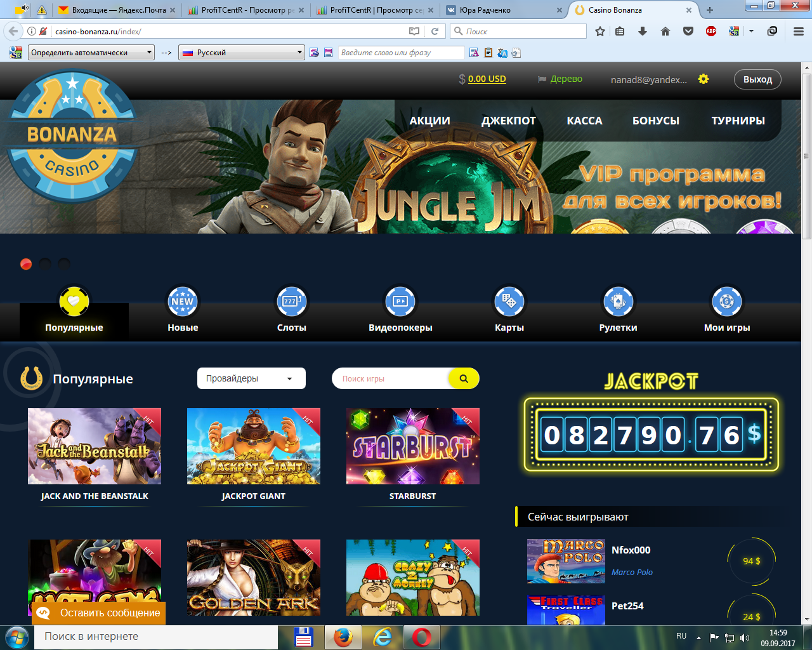Select the Слоты 777 chip icon
This screenshot has width=812, height=650.
(x=292, y=301)
